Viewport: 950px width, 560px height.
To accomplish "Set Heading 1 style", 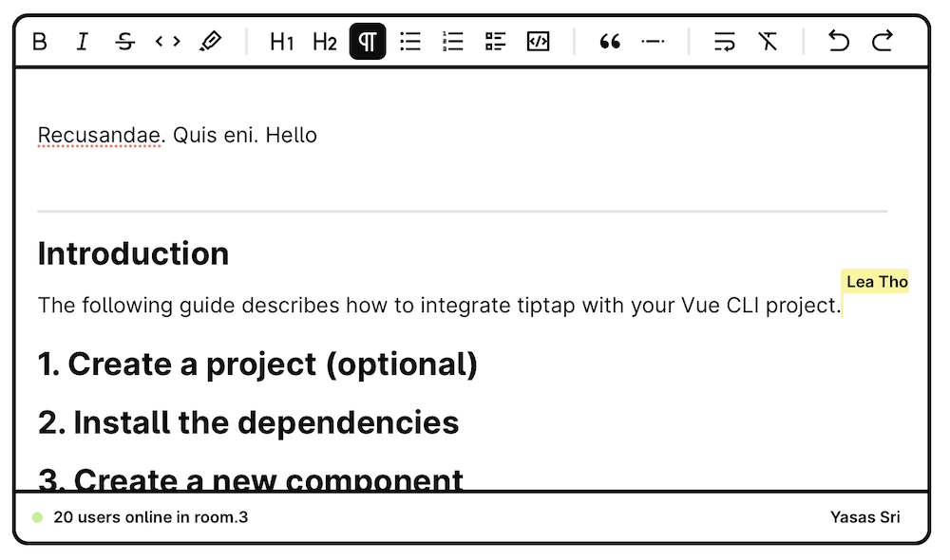I will (282, 42).
